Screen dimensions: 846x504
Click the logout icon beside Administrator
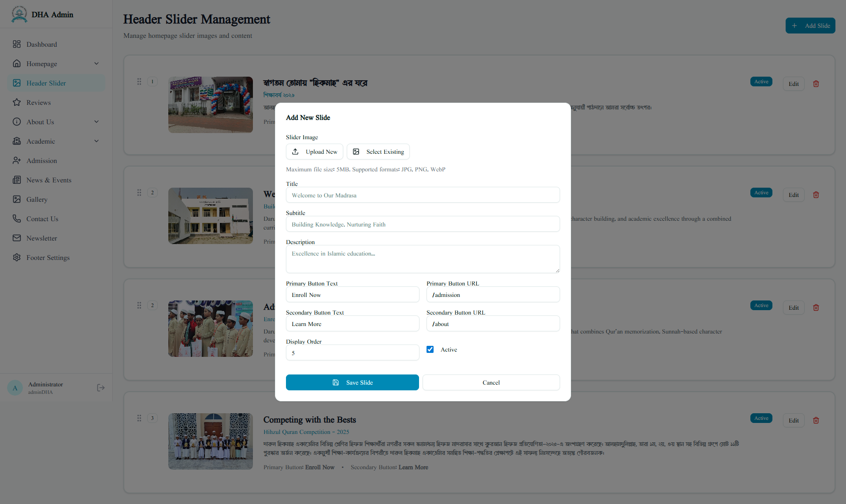tap(101, 388)
